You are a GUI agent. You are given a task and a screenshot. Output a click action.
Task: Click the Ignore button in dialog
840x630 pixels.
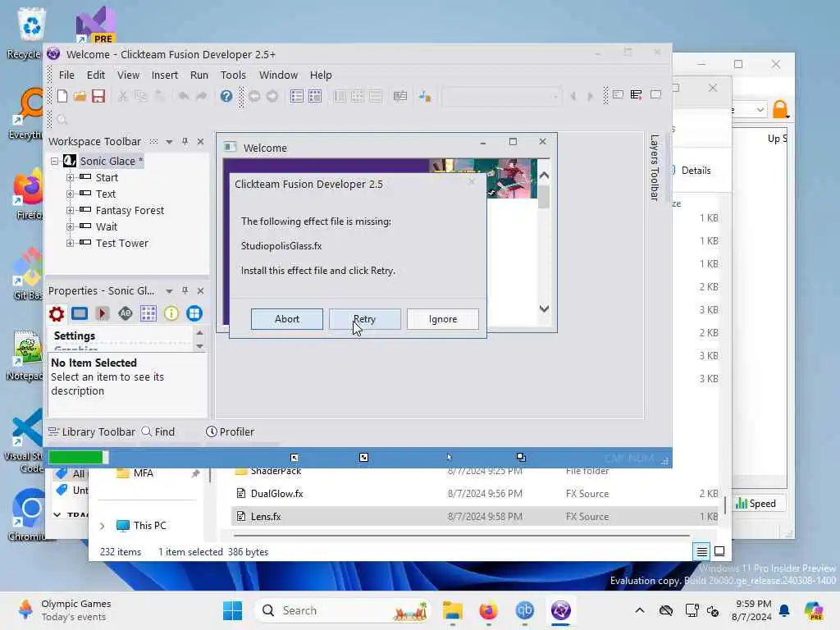[442, 319]
